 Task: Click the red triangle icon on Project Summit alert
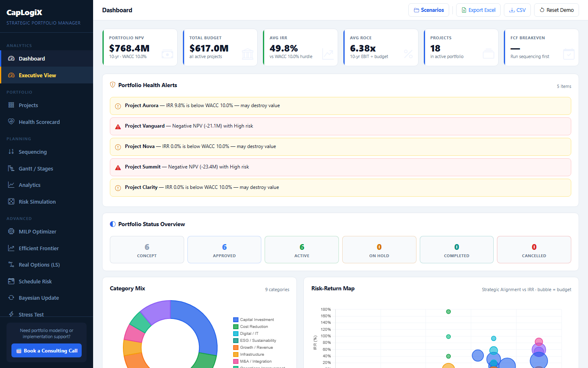(x=118, y=168)
